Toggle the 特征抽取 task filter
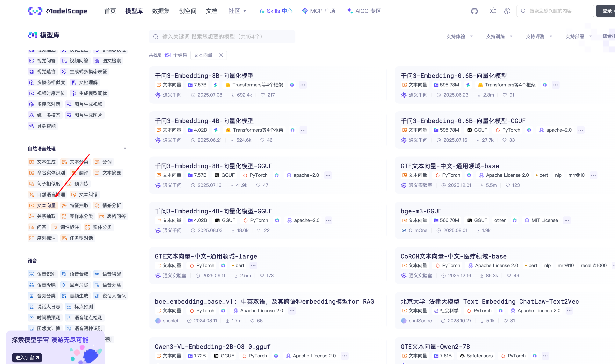The width and height of the screenshot is (615, 364). (76, 205)
